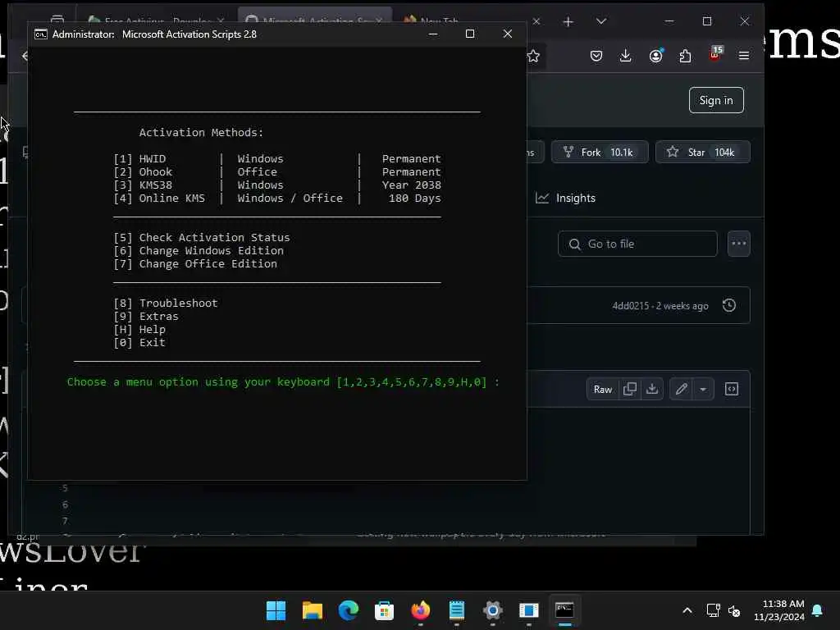Click the Year 2038 text in console
Viewport: 840px width, 630px height.
412,185
